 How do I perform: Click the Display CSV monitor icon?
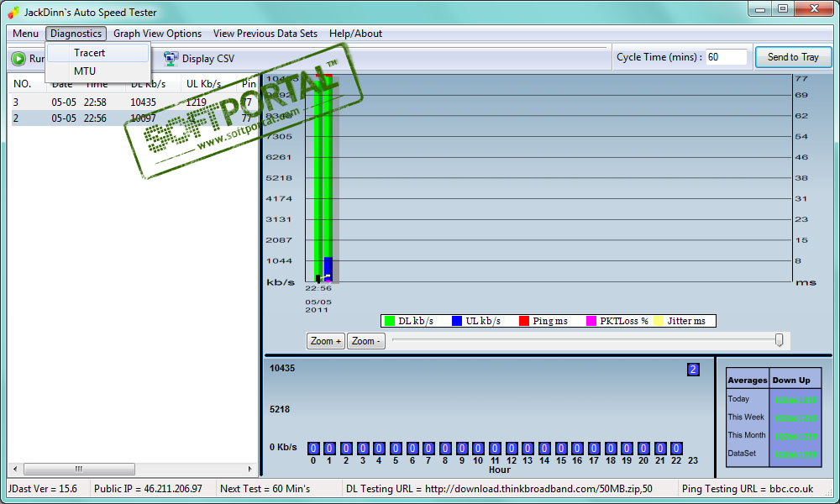pos(171,59)
